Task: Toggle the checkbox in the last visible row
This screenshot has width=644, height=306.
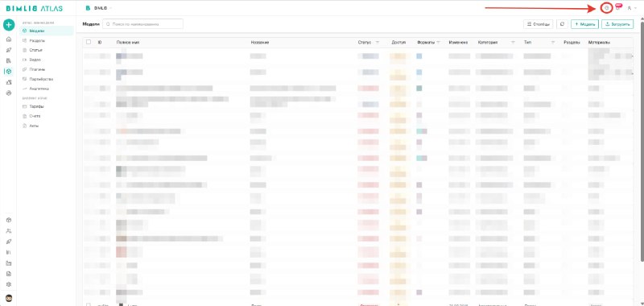Action: (x=89, y=304)
